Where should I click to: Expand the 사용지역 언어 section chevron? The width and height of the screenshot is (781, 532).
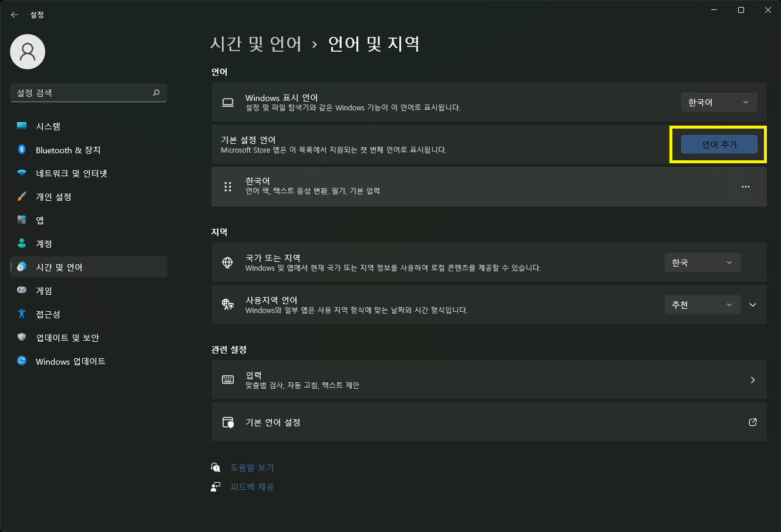pyautogui.click(x=753, y=304)
